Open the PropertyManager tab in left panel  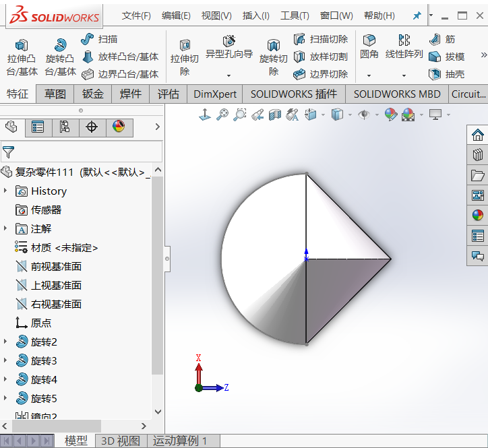(x=38, y=127)
